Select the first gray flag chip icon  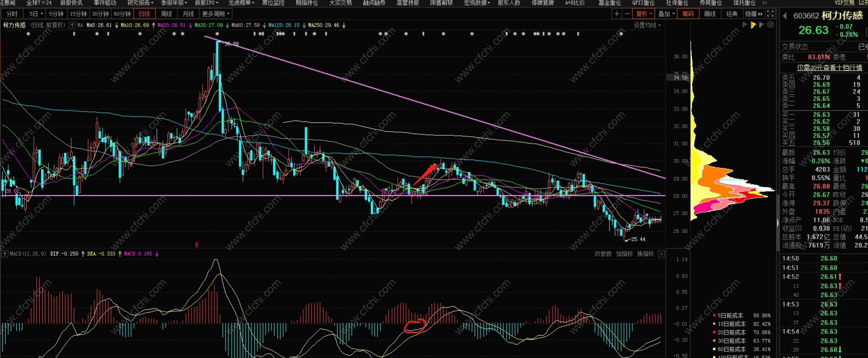click(744, 25)
